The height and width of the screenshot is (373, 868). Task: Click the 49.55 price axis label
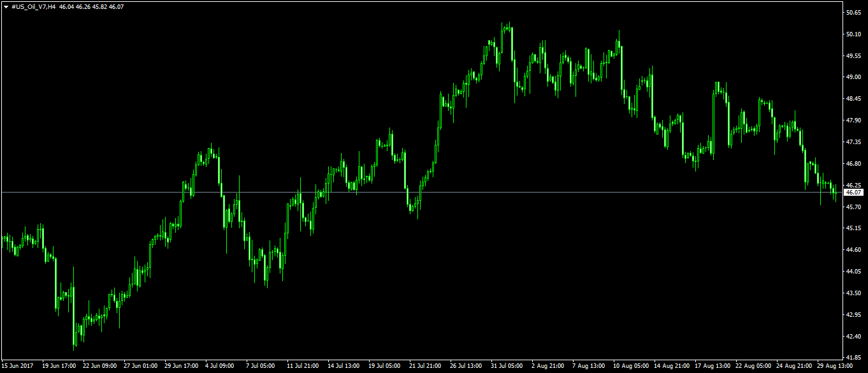[854, 55]
